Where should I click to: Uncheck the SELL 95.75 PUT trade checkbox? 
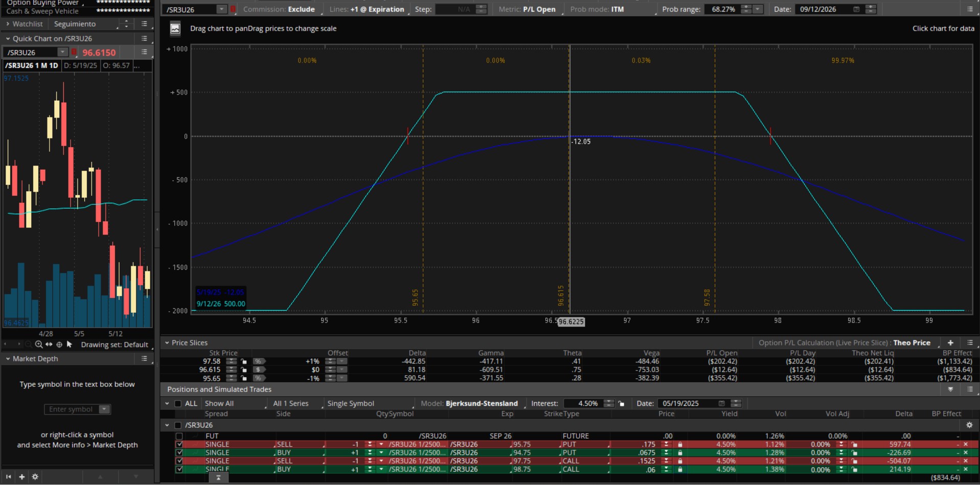click(179, 445)
